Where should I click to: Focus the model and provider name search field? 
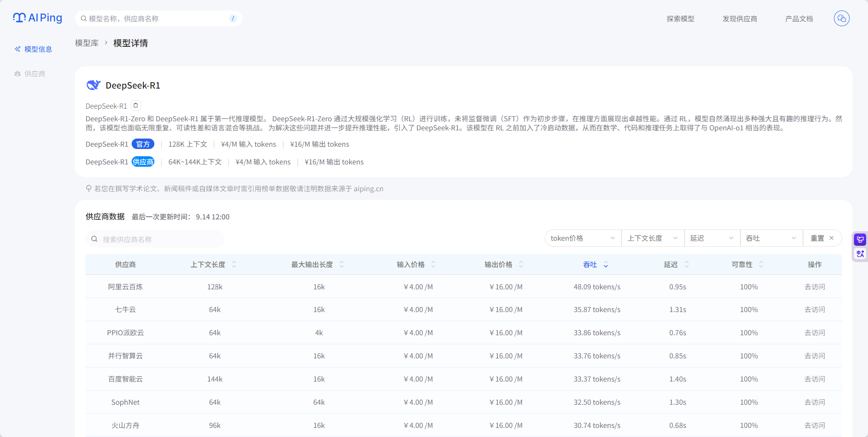(158, 19)
